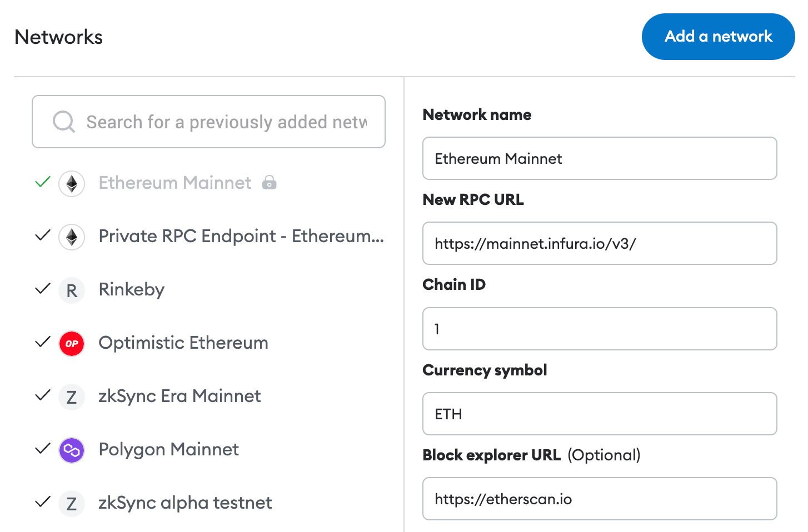Open zkSync Era Mainnet settings
The height and width of the screenshot is (532, 808).
pos(179,397)
